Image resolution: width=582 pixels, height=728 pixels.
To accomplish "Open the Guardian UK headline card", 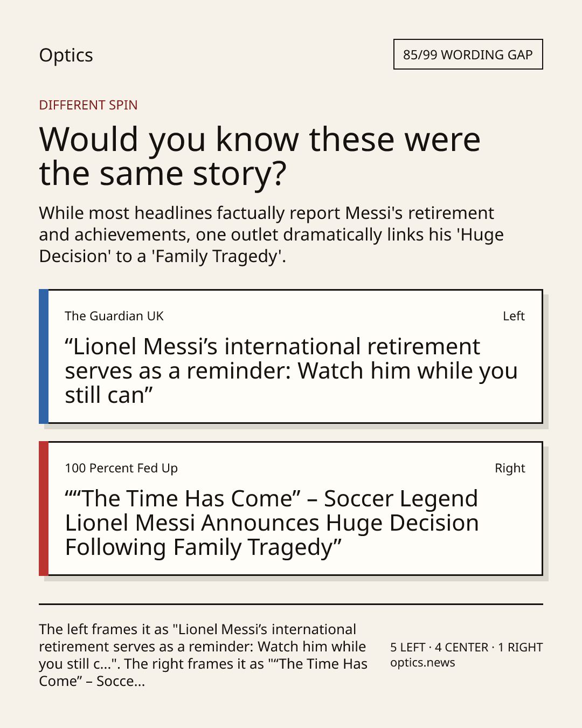I will click(x=291, y=356).
